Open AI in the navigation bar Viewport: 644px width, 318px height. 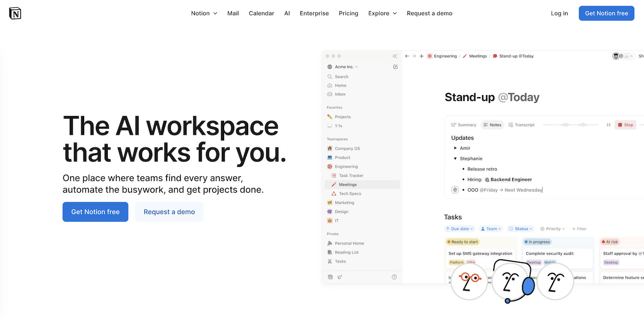click(x=287, y=13)
